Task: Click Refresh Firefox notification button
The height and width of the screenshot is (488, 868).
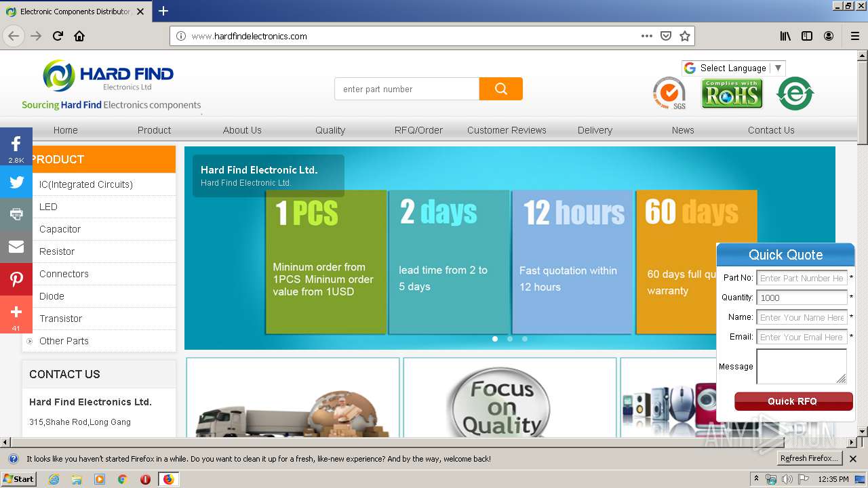Action: point(810,459)
